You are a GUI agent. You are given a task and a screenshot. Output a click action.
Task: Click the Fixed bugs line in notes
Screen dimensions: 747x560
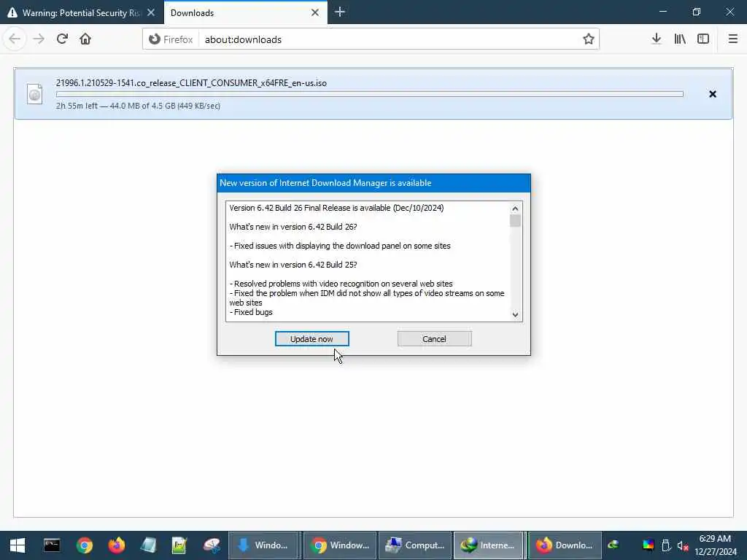[x=251, y=312]
